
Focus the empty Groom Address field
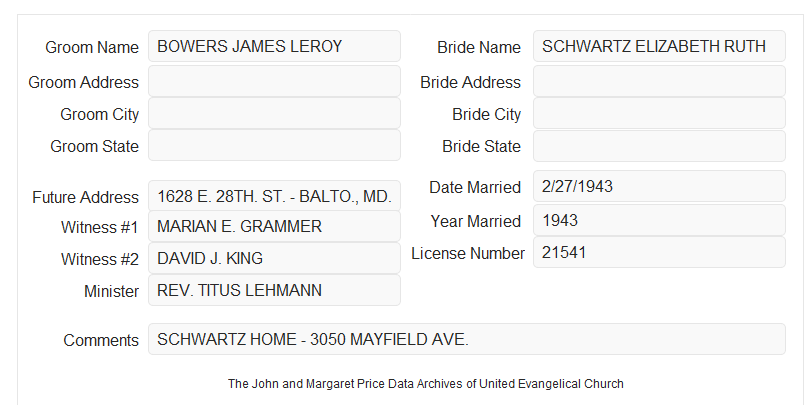(274, 81)
